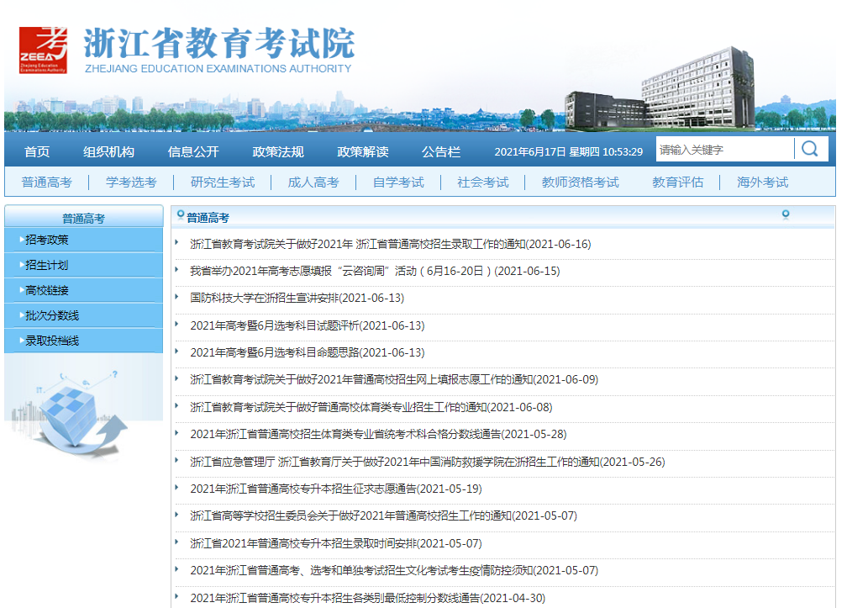Click the bullet arrow beside the 06-16 notice

coord(175,244)
